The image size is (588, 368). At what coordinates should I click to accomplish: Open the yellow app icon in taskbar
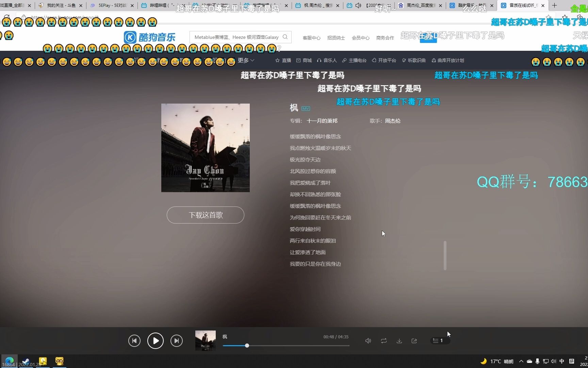(x=43, y=361)
